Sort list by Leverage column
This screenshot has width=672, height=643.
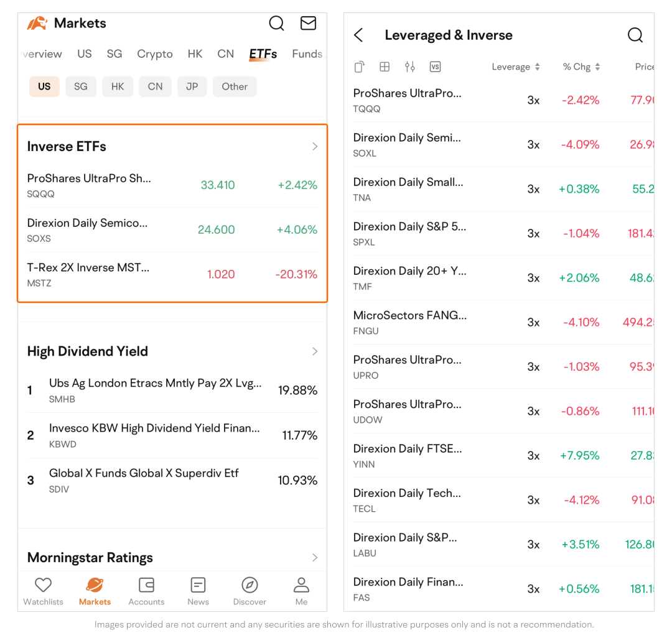pos(515,67)
